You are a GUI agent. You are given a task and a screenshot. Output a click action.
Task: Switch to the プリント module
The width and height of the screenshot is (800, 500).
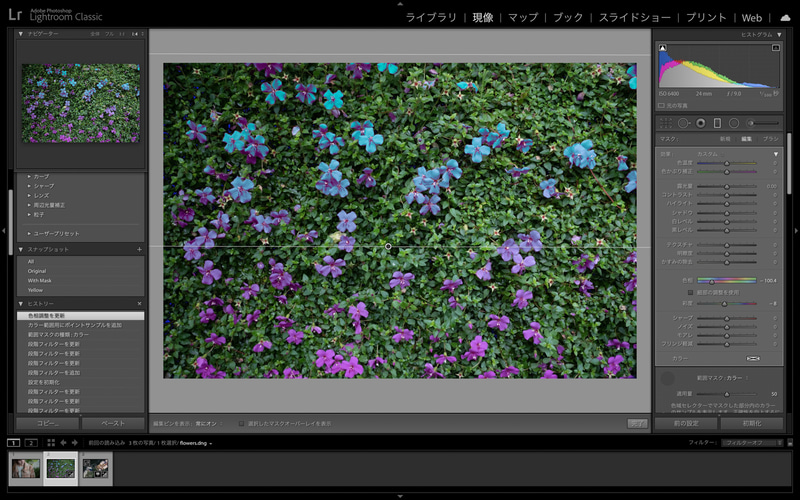coord(706,18)
